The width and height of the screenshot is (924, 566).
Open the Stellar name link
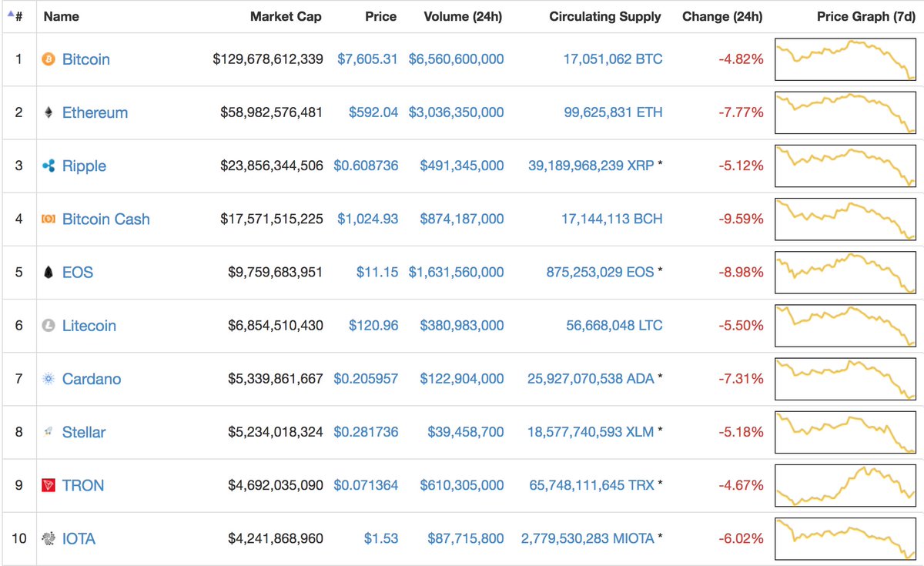pos(84,431)
